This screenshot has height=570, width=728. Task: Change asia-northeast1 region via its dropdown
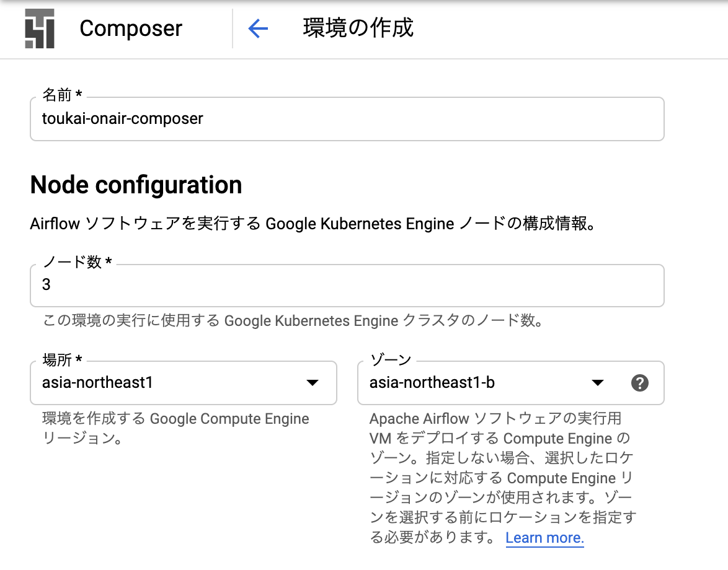pyautogui.click(x=313, y=383)
